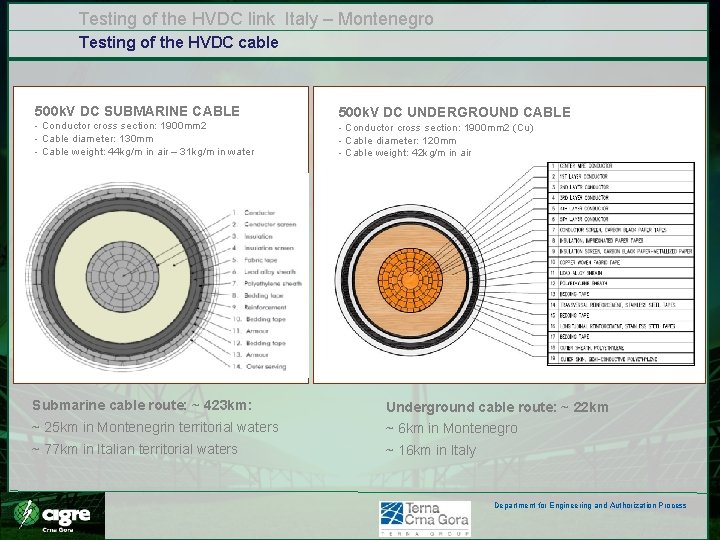This screenshot has width=720, height=540.
Task: Select 'Cable diameter: 120mm' line
Action: pos(398,141)
